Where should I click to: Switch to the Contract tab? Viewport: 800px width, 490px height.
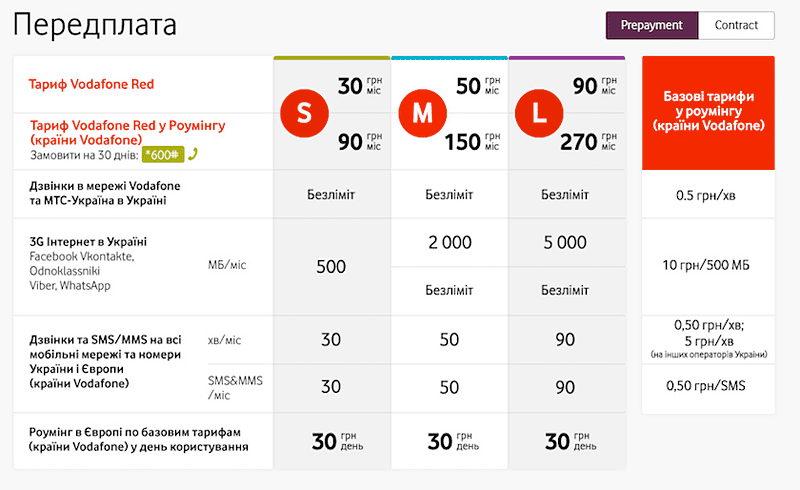(x=736, y=25)
